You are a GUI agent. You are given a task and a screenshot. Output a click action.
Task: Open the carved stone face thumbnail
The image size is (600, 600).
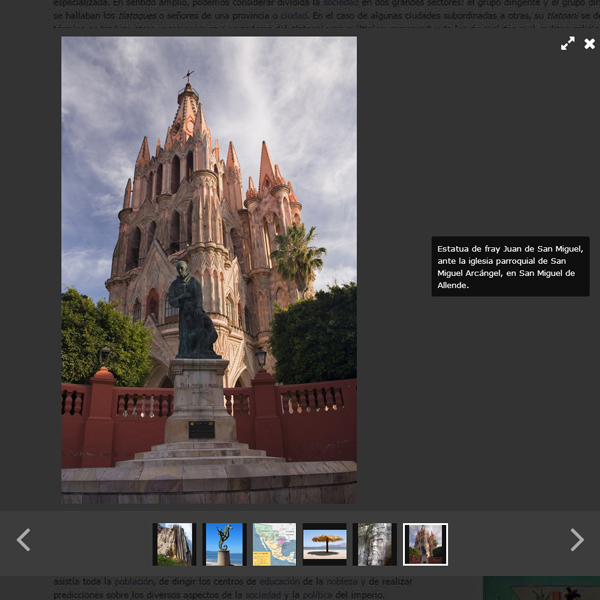[375, 544]
